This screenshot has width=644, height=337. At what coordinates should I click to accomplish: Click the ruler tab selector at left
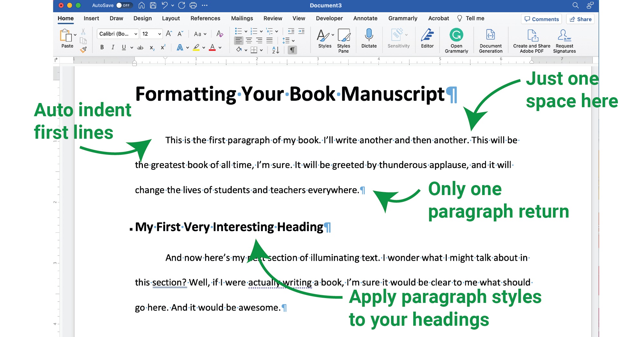[56, 60]
